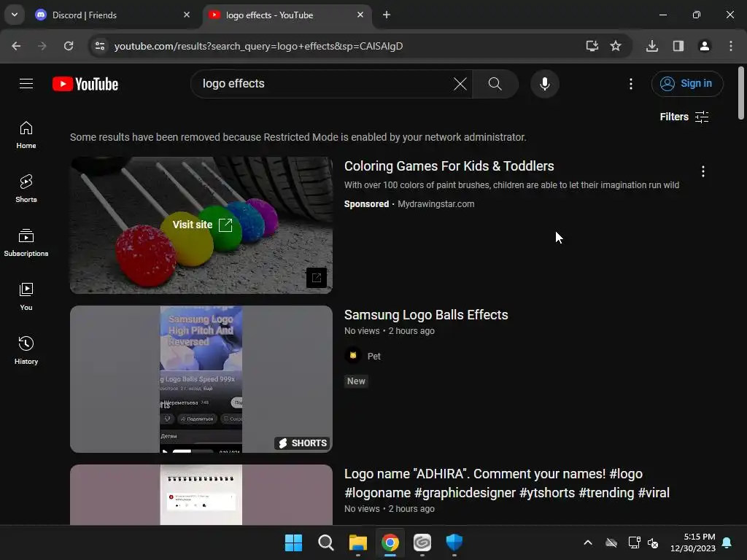This screenshot has height=560, width=747.
Task: Open Windows Security shield in taskbar
Action: point(454,542)
